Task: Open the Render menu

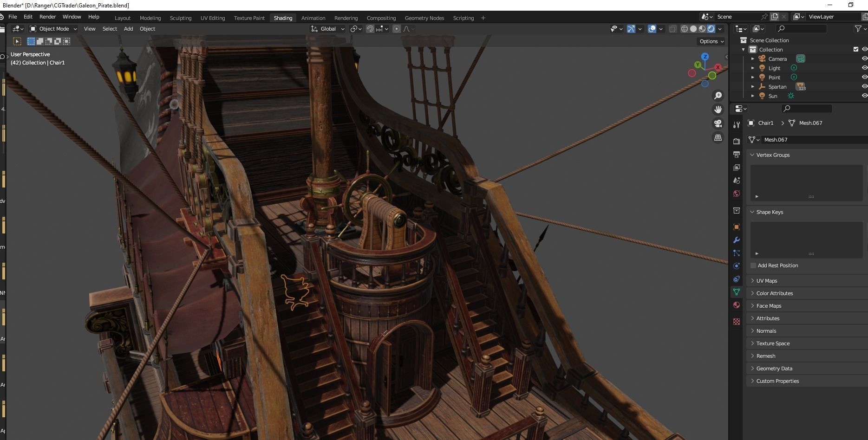Action: coord(48,17)
